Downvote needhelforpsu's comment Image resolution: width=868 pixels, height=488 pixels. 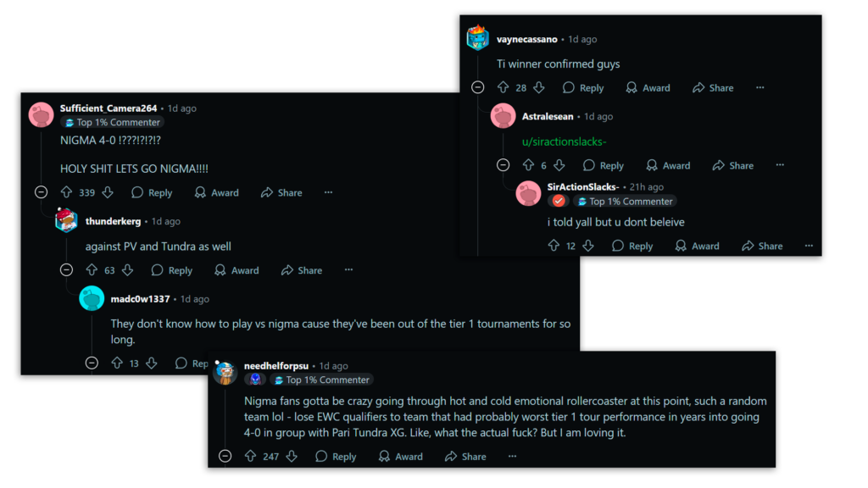(292, 456)
